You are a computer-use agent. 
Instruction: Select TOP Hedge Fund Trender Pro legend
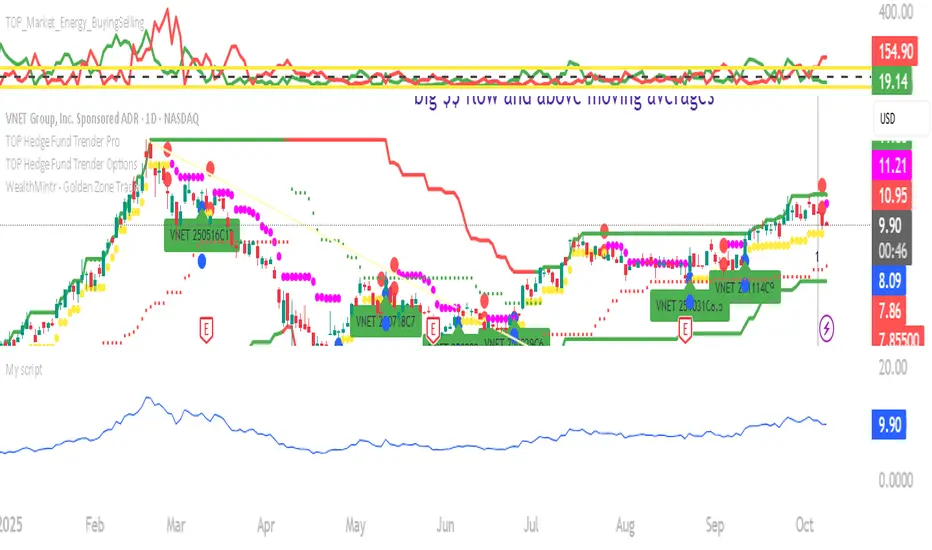(62, 141)
